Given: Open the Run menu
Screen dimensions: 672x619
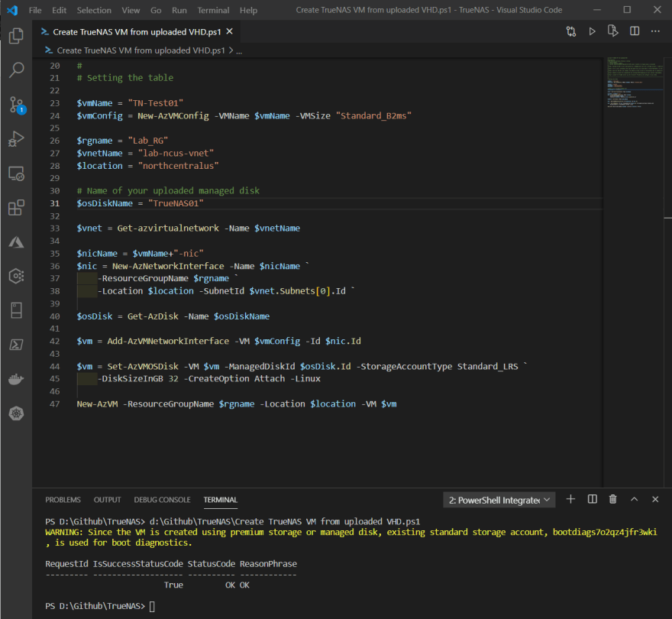Looking at the screenshot, I should [179, 10].
